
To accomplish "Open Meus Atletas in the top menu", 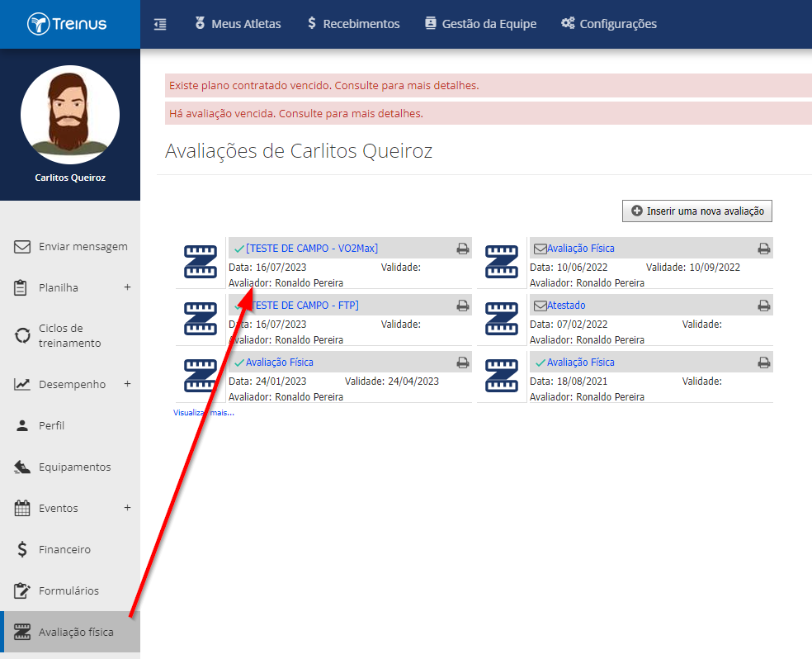I will (x=238, y=24).
